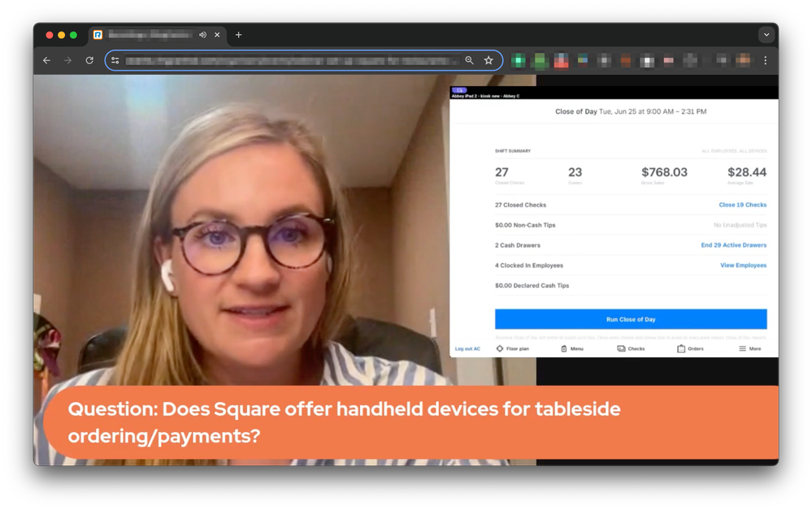
Task: Bookmark this page with star icon
Action: click(x=489, y=61)
